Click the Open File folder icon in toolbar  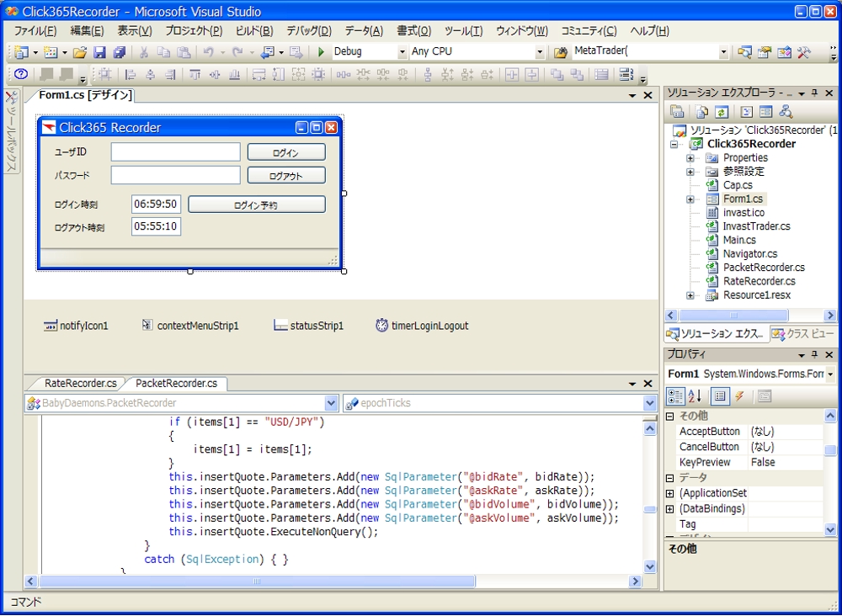80,52
